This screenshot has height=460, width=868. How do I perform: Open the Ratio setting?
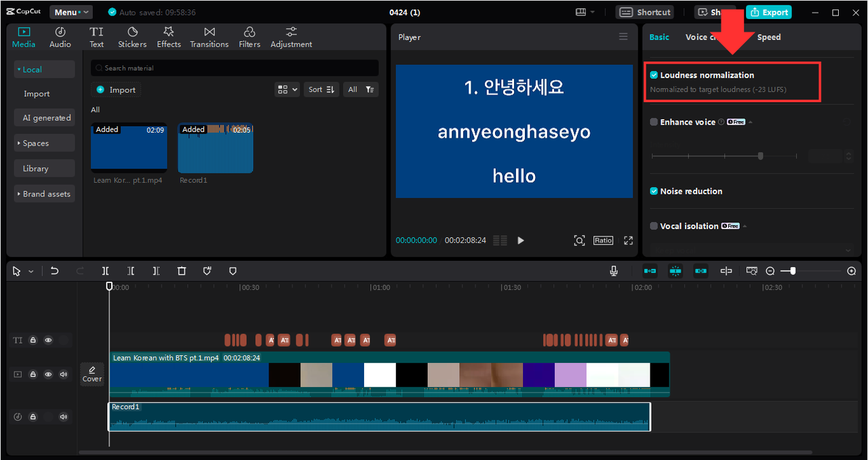pyautogui.click(x=603, y=241)
